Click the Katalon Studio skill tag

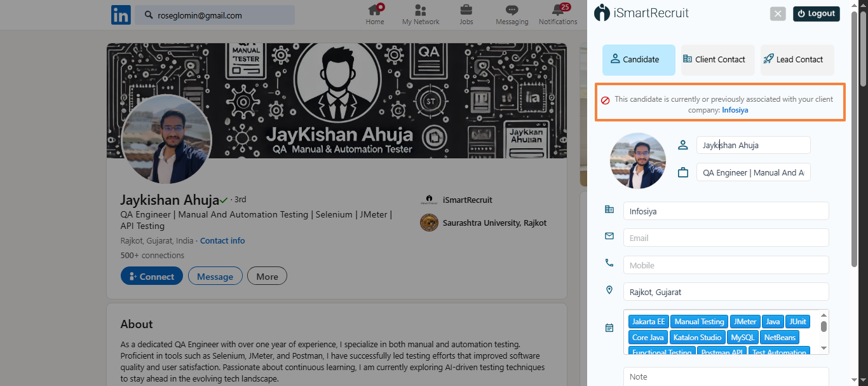click(x=698, y=338)
